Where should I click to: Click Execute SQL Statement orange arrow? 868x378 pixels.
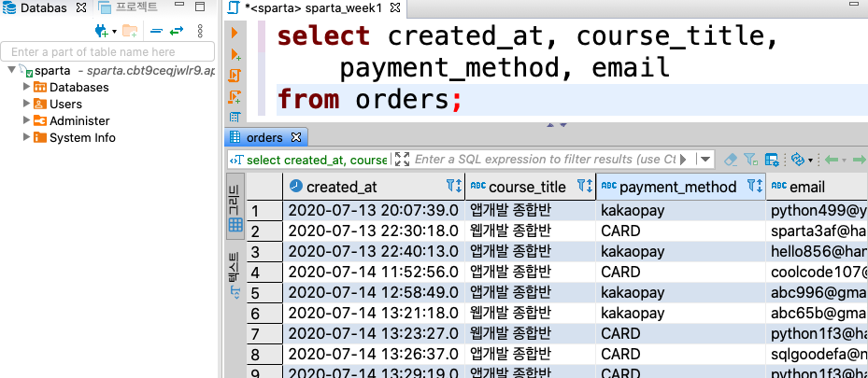coord(235,33)
